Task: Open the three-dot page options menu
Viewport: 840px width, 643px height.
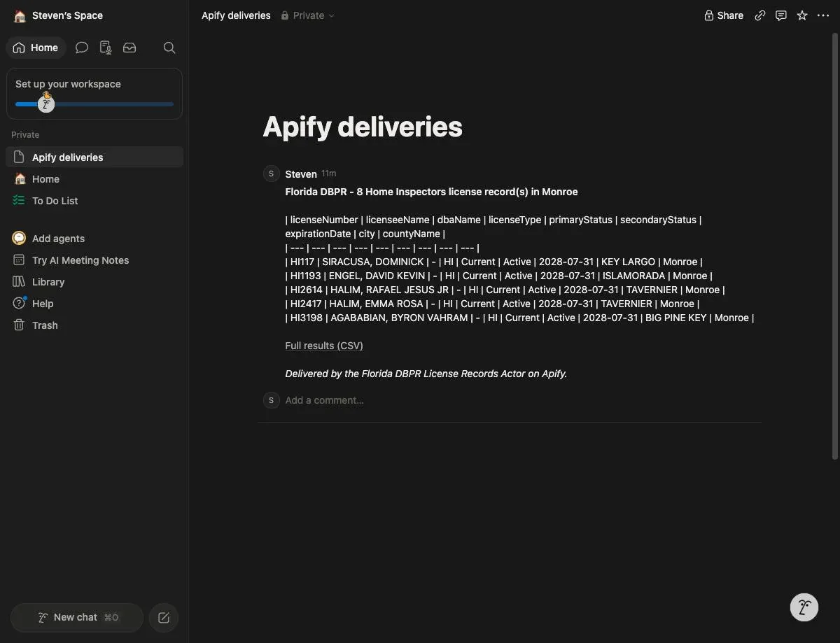Action: [x=823, y=15]
